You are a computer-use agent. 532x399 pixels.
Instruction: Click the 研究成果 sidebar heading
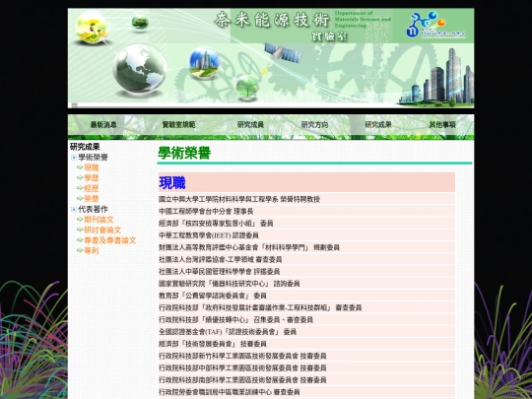[85, 147]
